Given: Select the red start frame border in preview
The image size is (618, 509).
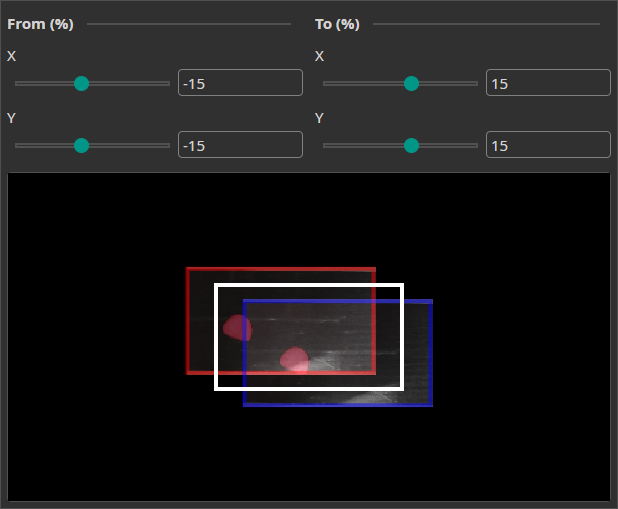Looking at the screenshot, I should click(188, 320).
